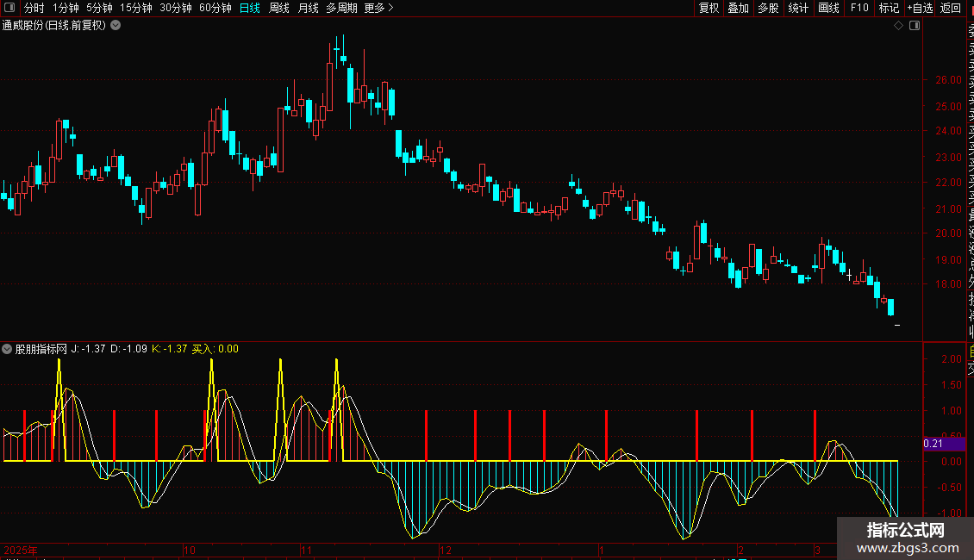Image resolution: width=974 pixels, height=560 pixels.
Task: Click the 0.21 purple value marker
Action: tap(944, 444)
